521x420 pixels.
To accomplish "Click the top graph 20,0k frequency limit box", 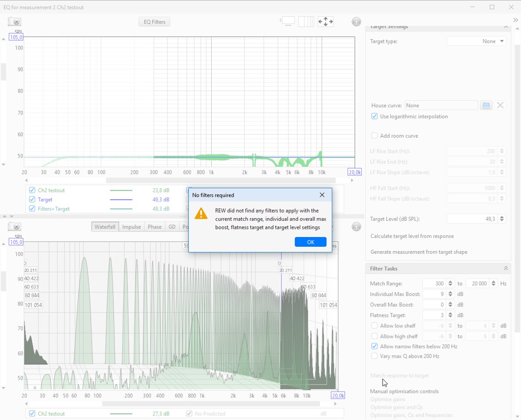I will click(355, 172).
